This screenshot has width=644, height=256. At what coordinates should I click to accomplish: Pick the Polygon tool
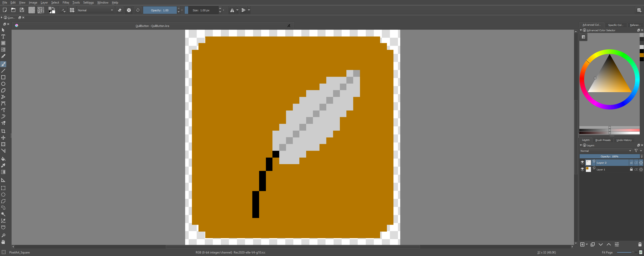(x=3, y=90)
